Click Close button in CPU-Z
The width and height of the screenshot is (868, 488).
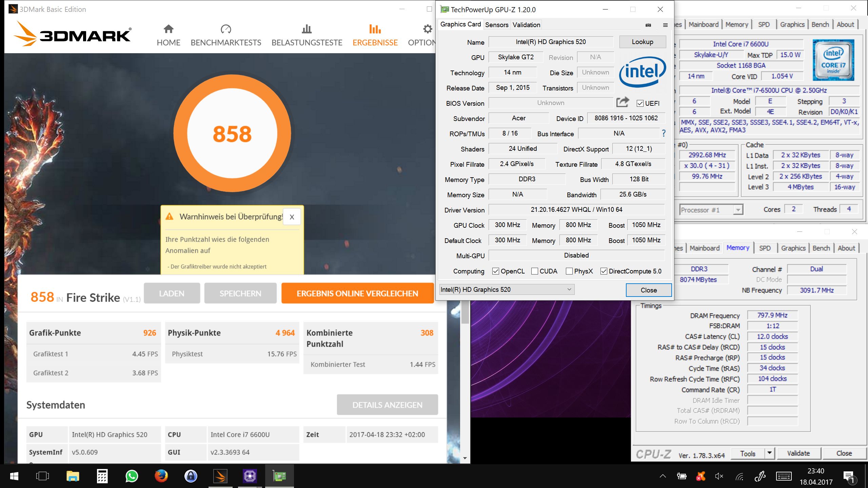tap(844, 453)
